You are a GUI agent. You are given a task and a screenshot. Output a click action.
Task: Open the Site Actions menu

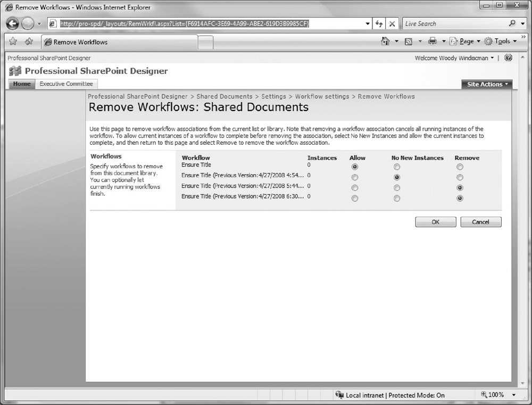coord(487,84)
